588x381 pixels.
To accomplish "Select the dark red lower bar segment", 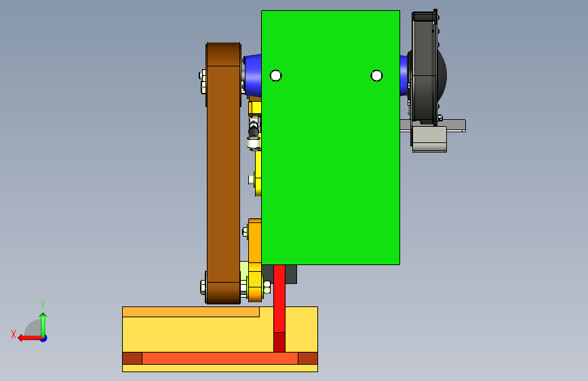I will [x=279, y=342].
